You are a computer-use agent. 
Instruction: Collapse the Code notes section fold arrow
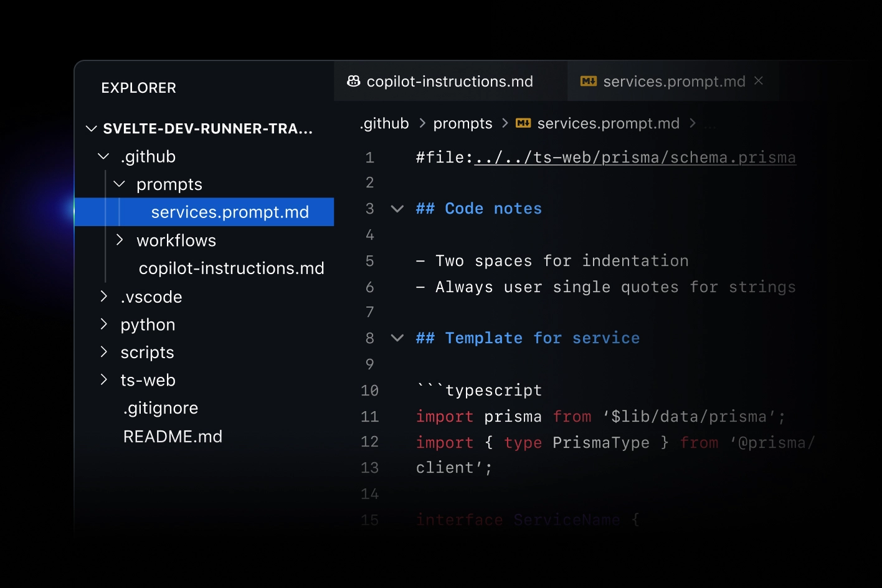[x=397, y=209]
